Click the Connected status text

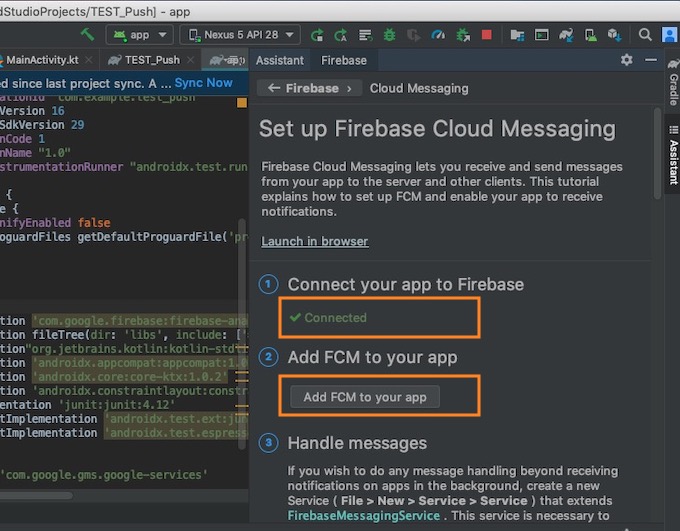335,318
